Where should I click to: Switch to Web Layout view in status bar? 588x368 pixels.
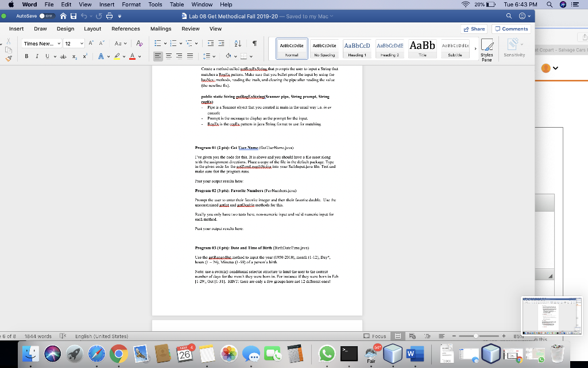click(412, 336)
